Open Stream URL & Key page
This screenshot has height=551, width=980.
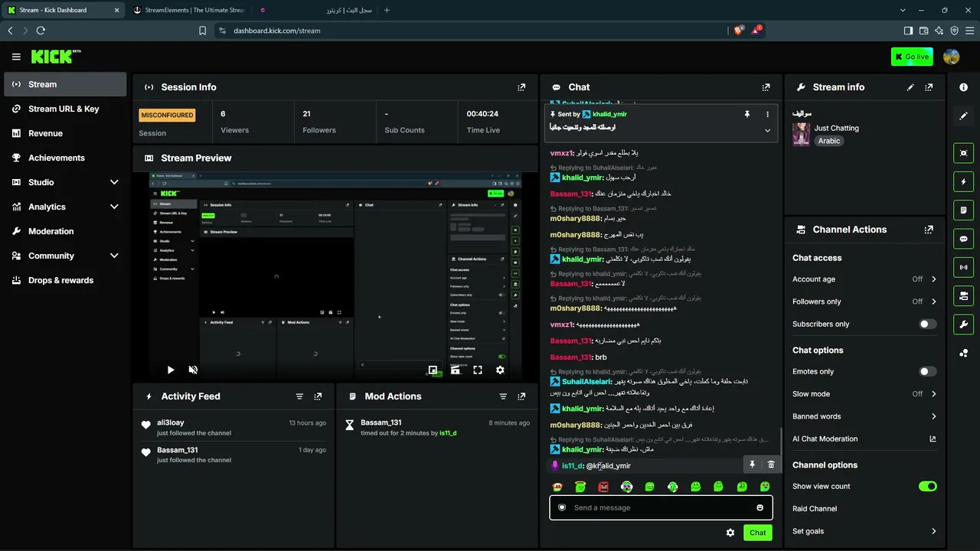pos(65,109)
